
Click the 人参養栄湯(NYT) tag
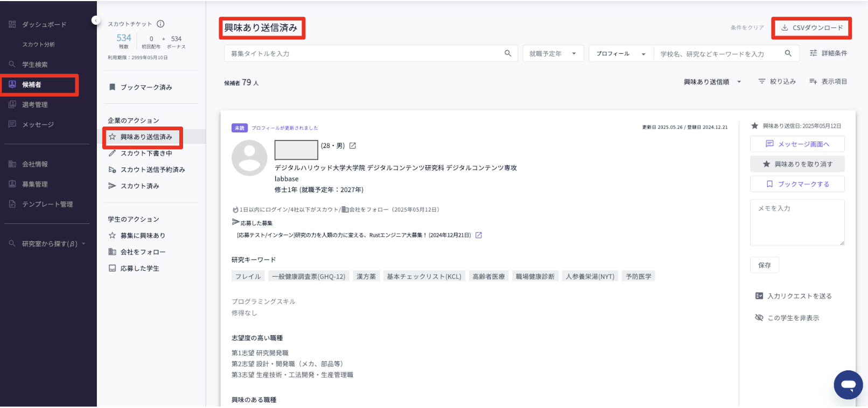(x=590, y=276)
